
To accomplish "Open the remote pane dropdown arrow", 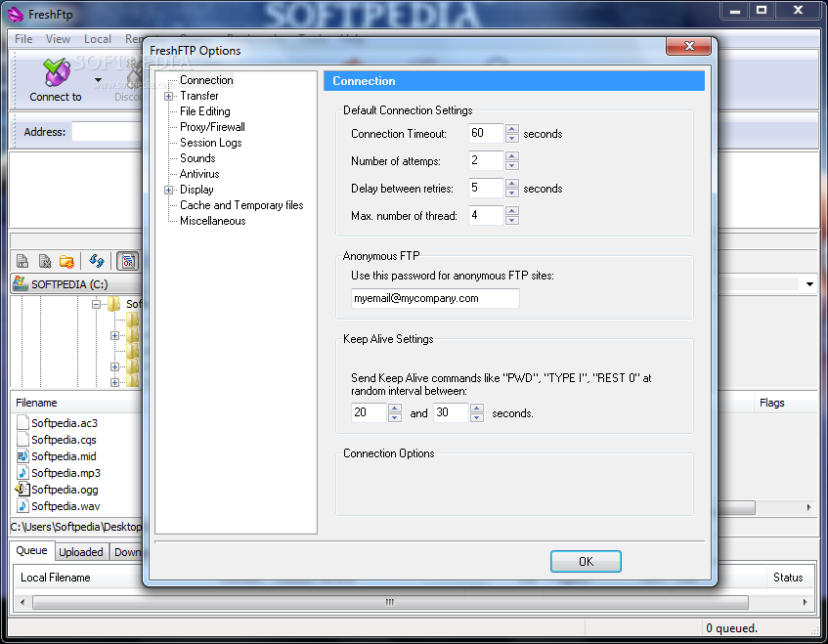I will pyautogui.click(x=809, y=284).
